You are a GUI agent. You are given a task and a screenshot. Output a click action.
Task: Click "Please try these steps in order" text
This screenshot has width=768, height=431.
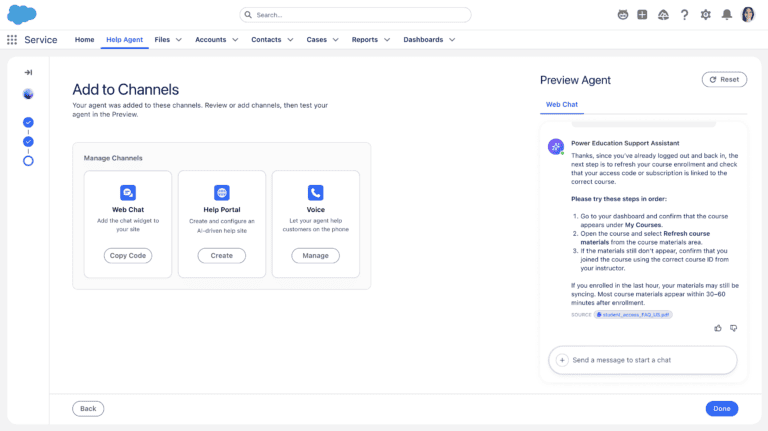pos(619,199)
